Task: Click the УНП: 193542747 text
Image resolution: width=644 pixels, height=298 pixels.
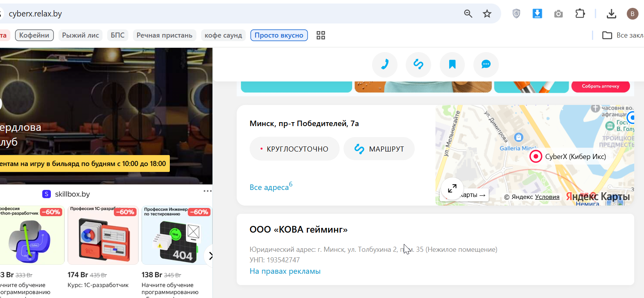Action: point(275,260)
